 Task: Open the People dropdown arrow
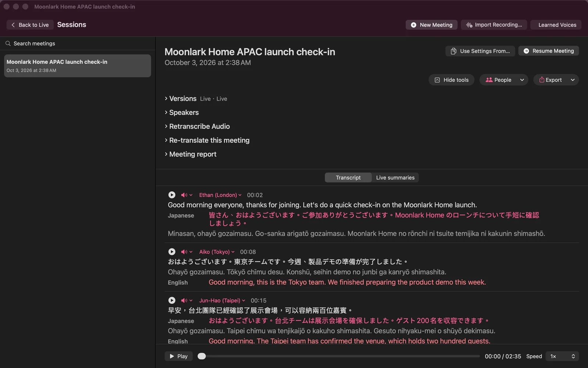click(x=522, y=80)
